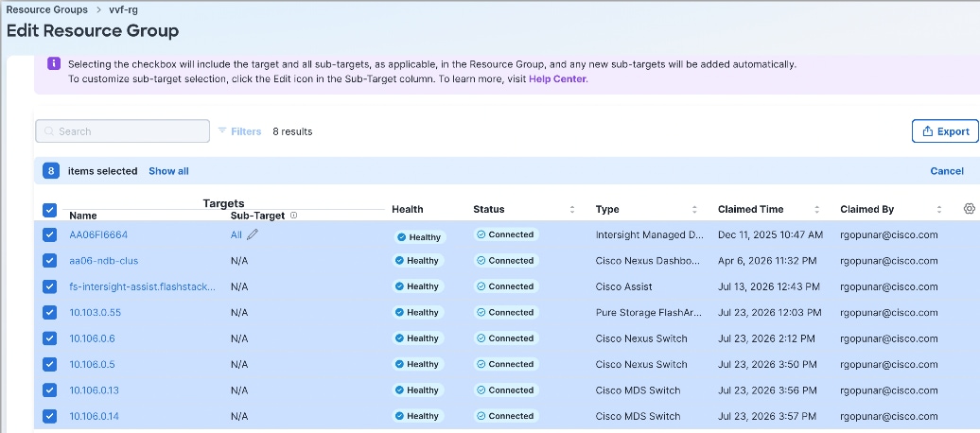Screen dimensions: 980x433
Task: Cancel the current selection
Action: (x=947, y=170)
